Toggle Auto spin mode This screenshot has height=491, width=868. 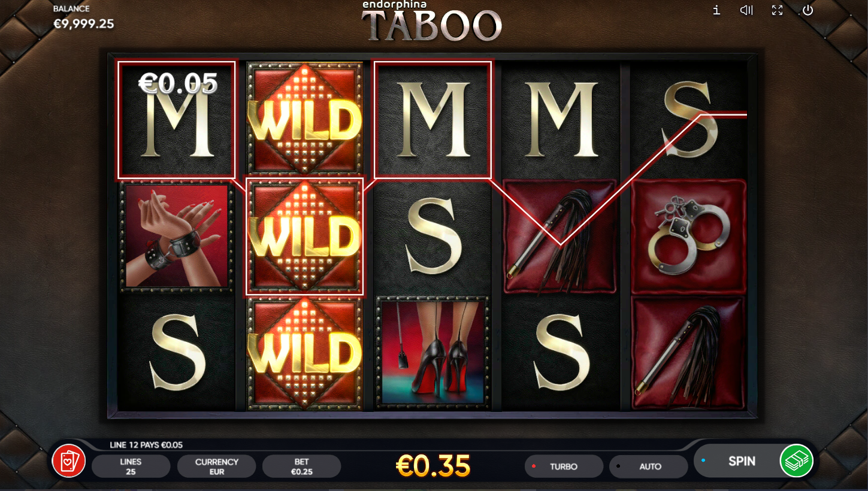point(649,466)
